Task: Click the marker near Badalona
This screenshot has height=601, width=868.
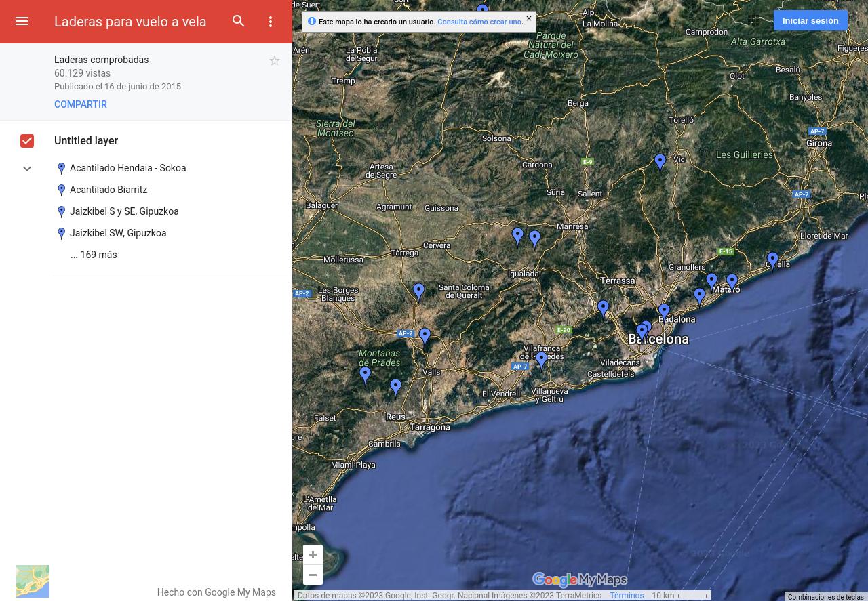Action: tap(664, 312)
